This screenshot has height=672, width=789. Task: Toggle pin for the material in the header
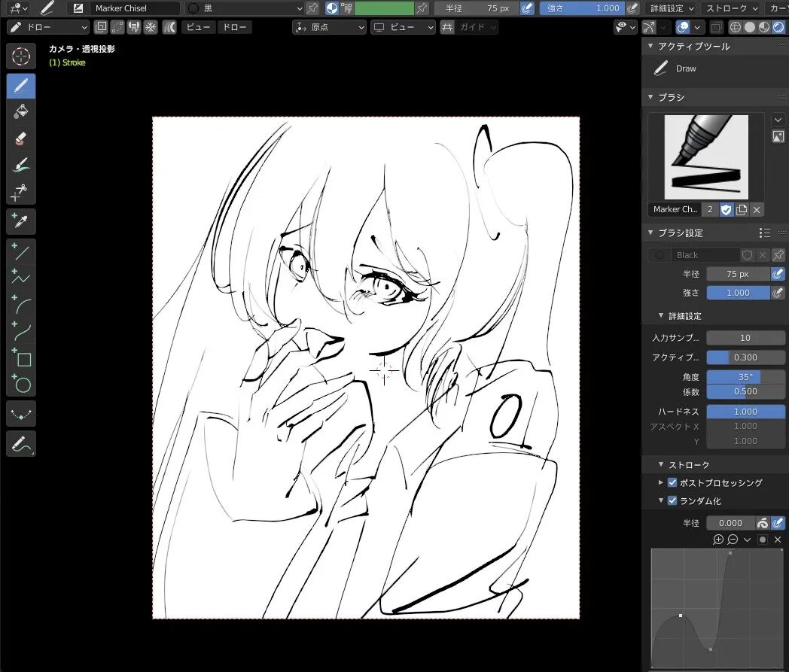[x=312, y=8]
